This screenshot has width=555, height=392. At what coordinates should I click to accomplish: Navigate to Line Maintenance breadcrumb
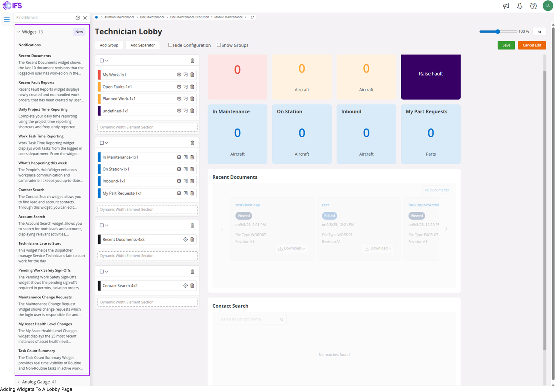[152, 17]
